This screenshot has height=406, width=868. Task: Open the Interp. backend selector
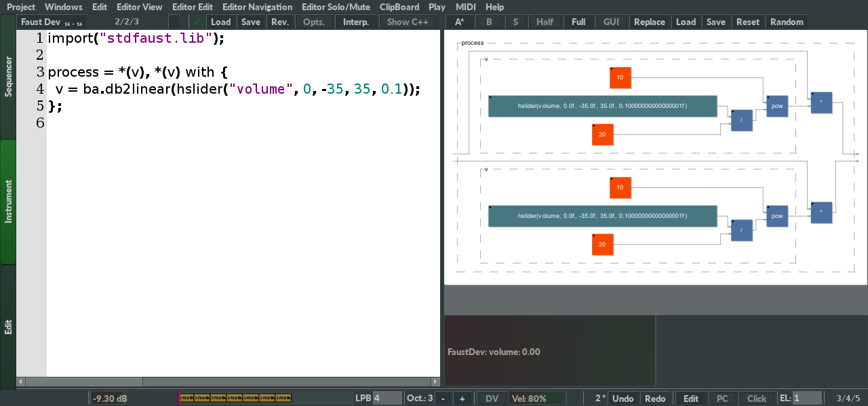click(356, 22)
